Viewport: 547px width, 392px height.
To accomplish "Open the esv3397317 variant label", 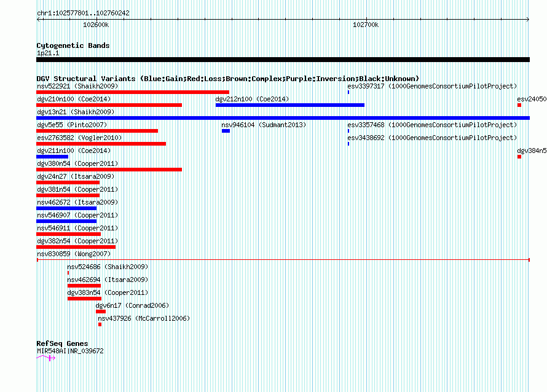I will point(432,86).
